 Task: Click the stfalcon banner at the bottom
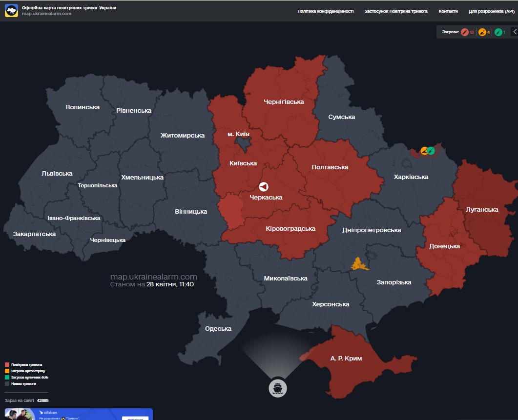point(79,414)
